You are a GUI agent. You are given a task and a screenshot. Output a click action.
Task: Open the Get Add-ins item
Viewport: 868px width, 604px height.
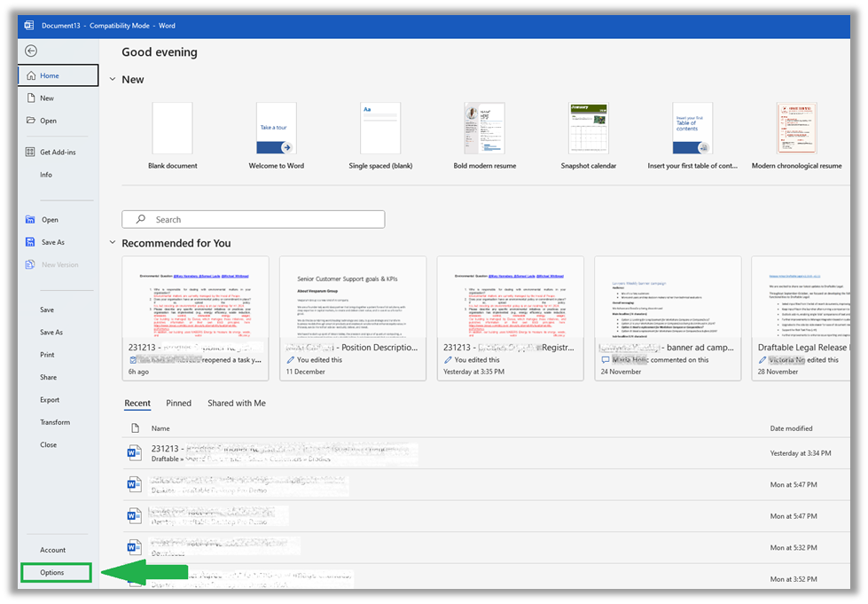pyautogui.click(x=59, y=152)
